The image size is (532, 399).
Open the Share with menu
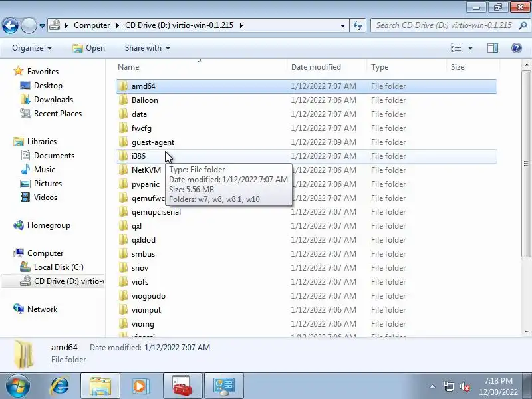click(148, 48)
